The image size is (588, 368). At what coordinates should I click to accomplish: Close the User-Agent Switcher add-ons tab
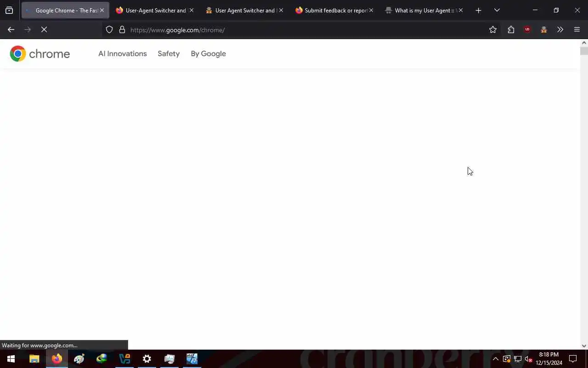(x=192, y=10)
